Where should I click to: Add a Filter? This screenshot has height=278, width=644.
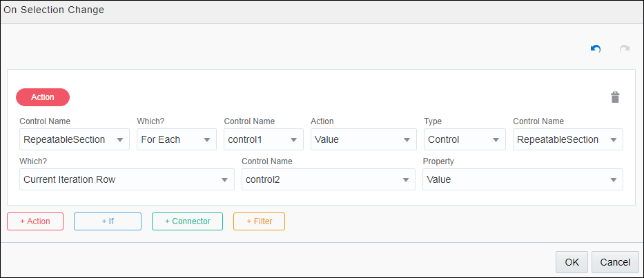tap(259, 221)
